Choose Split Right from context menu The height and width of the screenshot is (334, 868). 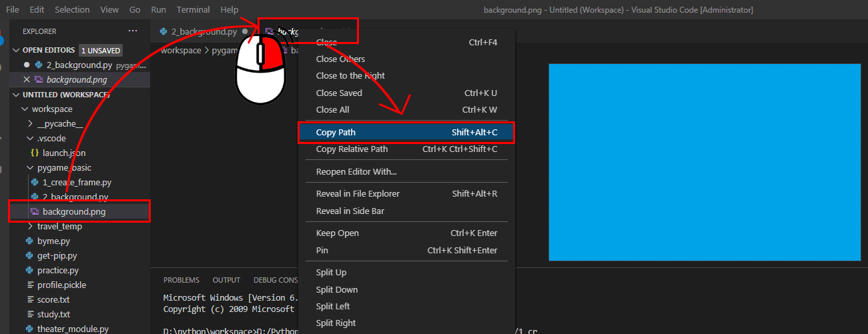coord(406,323)
